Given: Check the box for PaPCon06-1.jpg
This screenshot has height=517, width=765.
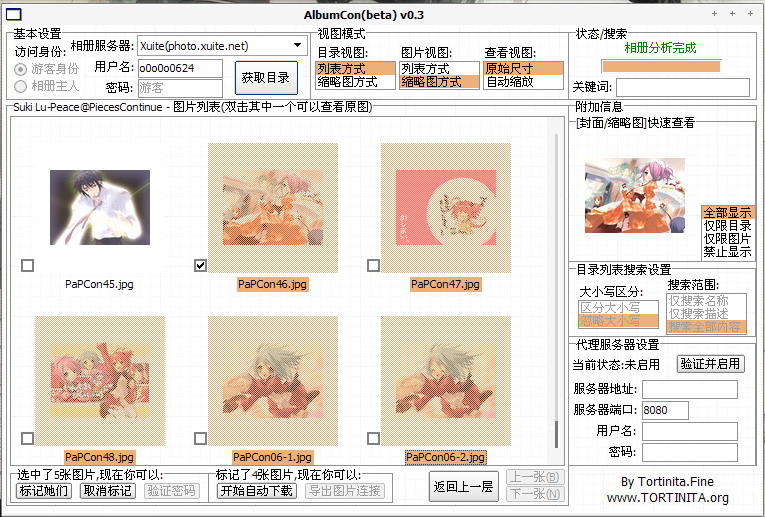Looking at the screenshot, I should (x=201, y=438).
